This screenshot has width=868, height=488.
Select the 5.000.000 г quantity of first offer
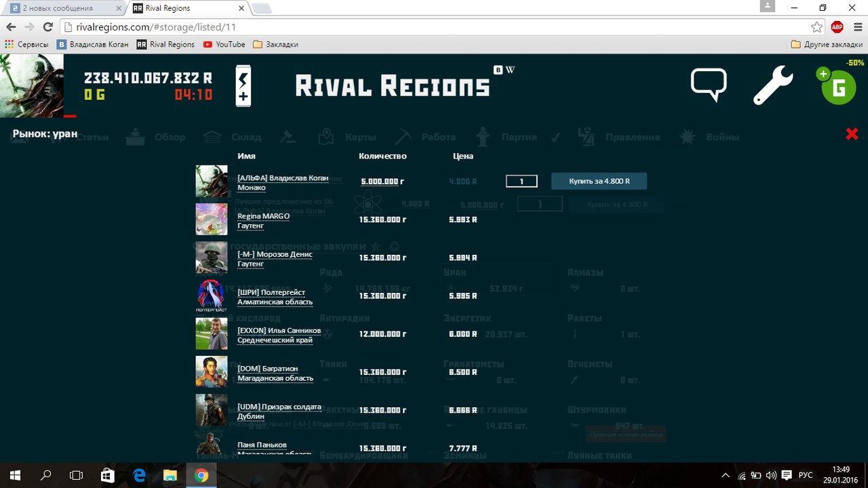[x=382, y=182]
